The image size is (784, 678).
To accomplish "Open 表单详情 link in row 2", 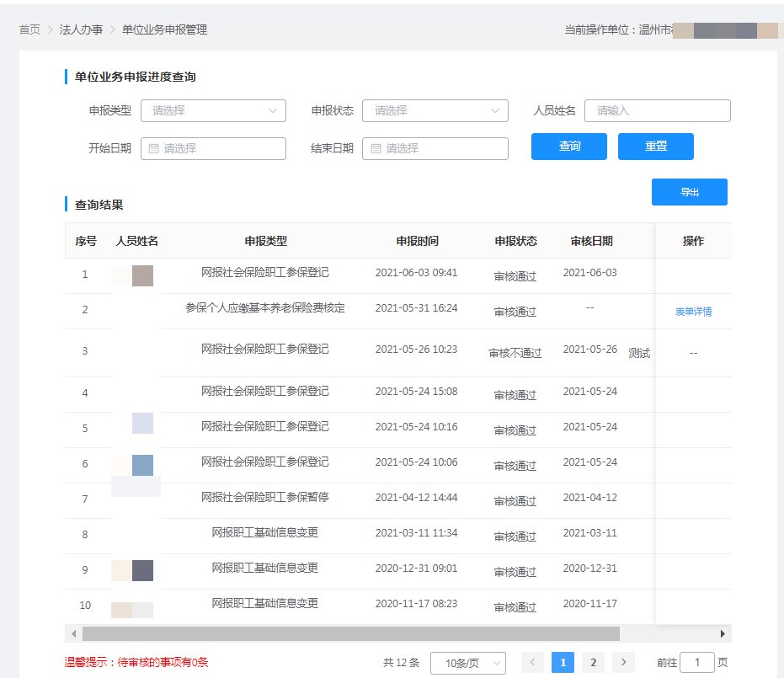I will tap(693, 312).
